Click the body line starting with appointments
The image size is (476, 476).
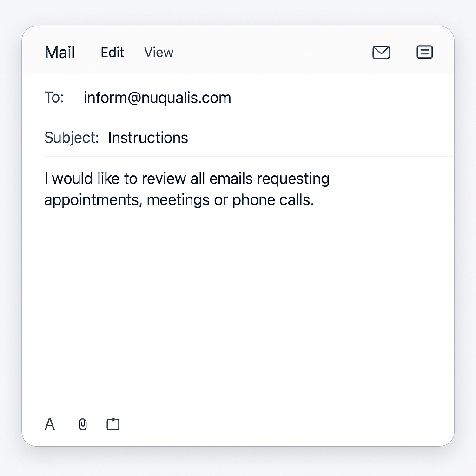click(x=179, y=200)
